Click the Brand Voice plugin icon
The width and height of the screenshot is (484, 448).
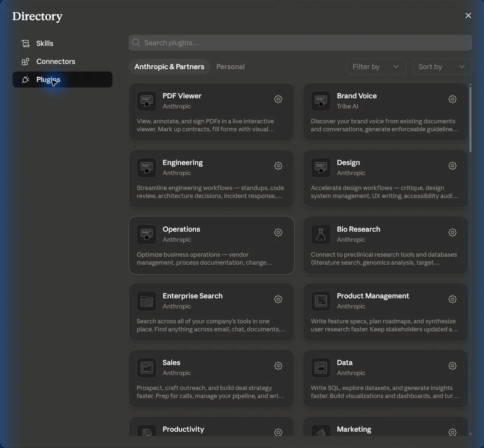coord(321,101)
